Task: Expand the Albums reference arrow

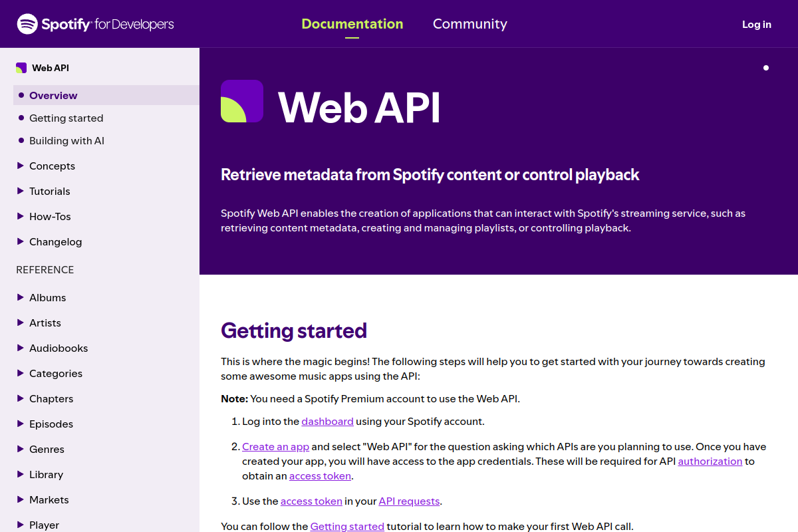Action: [21, 297]
